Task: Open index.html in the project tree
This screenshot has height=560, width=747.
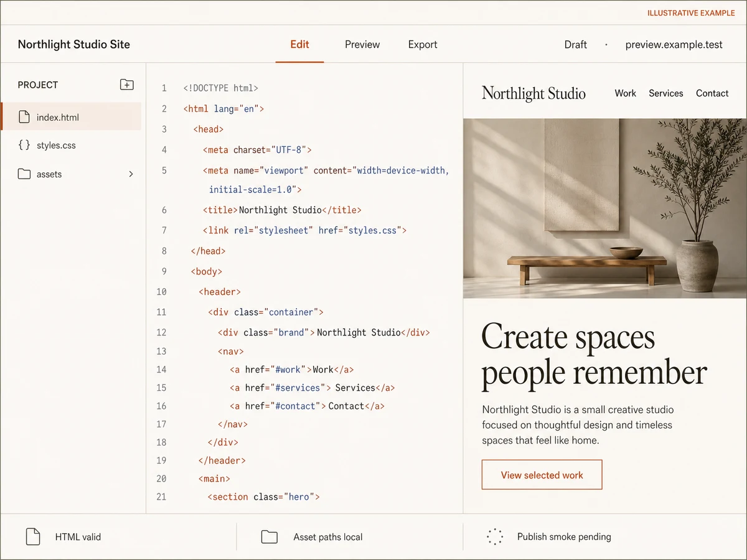Action: click(71, 117)
